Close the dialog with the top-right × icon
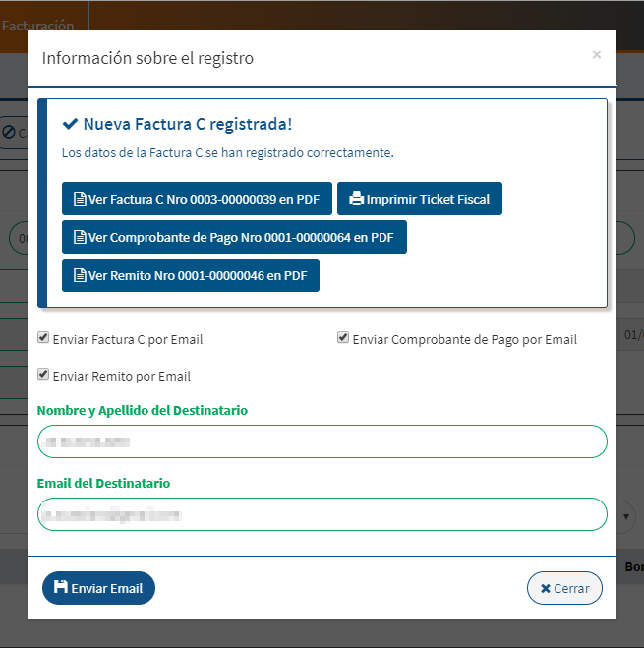Screen dimensions: 644x648 point(597,54)
